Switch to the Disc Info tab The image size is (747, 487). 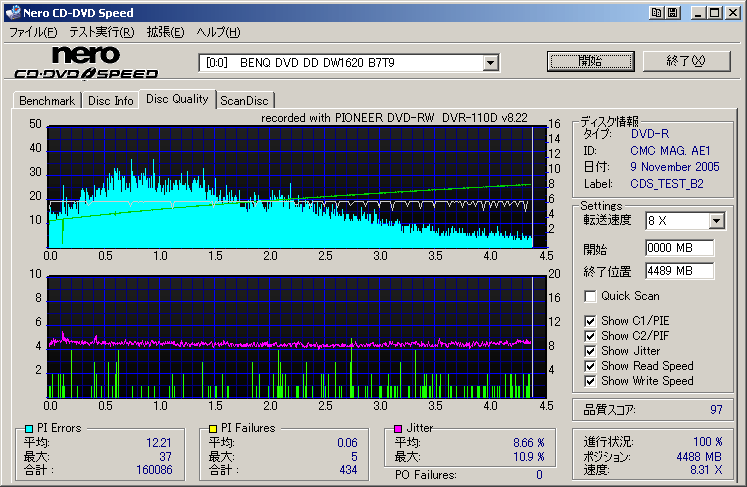pyautogui.click(x=111, y=101)
